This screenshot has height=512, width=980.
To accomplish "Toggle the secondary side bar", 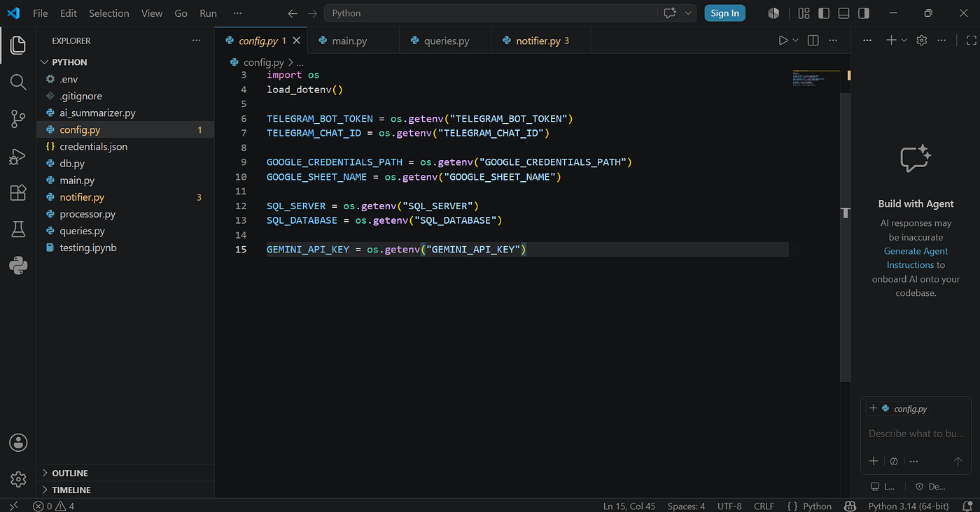I will [x=864, y=13].
